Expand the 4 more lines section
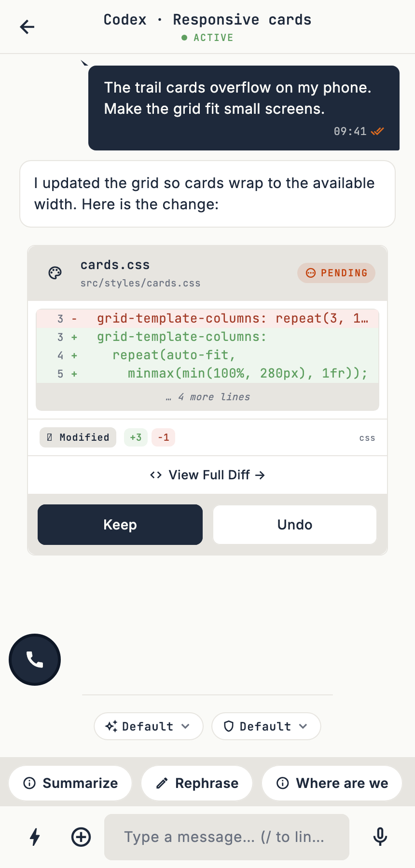Screen dimensions: 415x868 (207, 397)
